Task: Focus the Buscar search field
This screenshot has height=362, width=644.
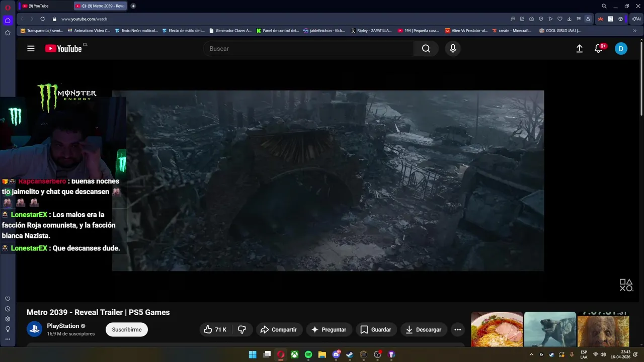Action: pos(308,49)
